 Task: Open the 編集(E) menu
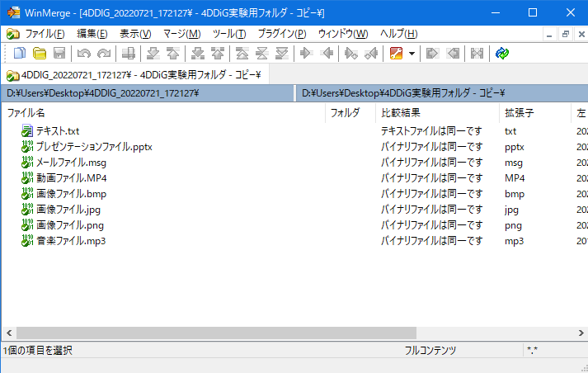pyautogui.click(x=92, y=34)
